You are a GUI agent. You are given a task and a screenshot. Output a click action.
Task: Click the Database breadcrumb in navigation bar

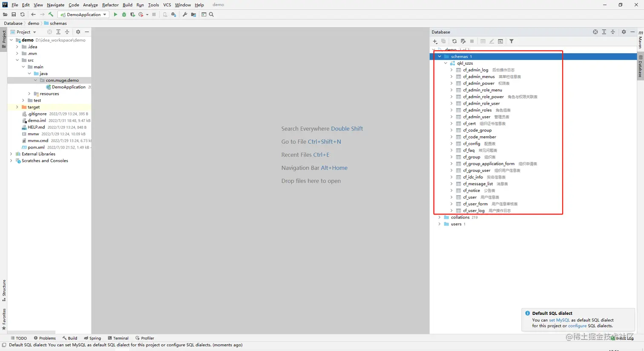[x=13, y=23]
